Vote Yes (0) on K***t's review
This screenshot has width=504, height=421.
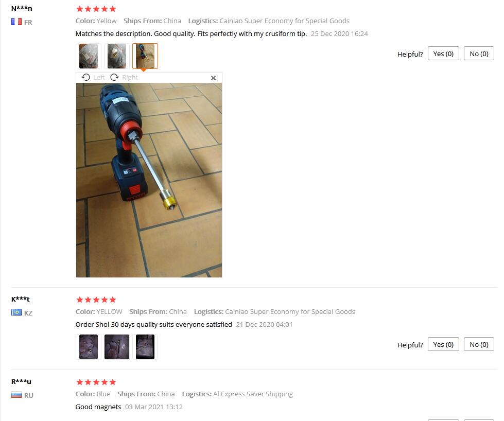[x=443, y=344]
